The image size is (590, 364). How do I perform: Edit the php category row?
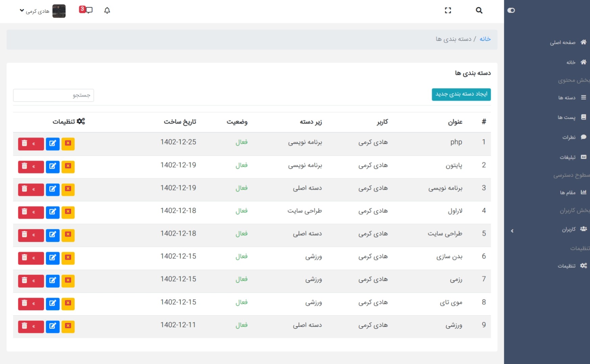[x=52, y=144]
